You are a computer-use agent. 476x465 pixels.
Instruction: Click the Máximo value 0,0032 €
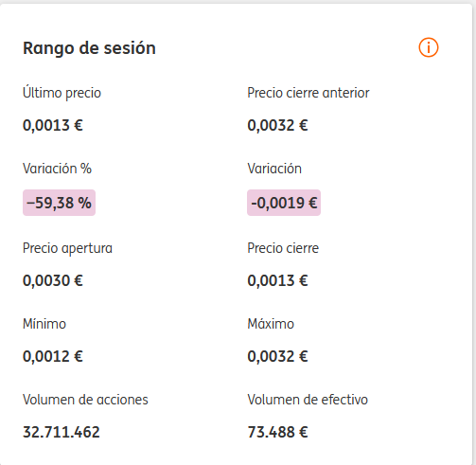click(277, 357)
